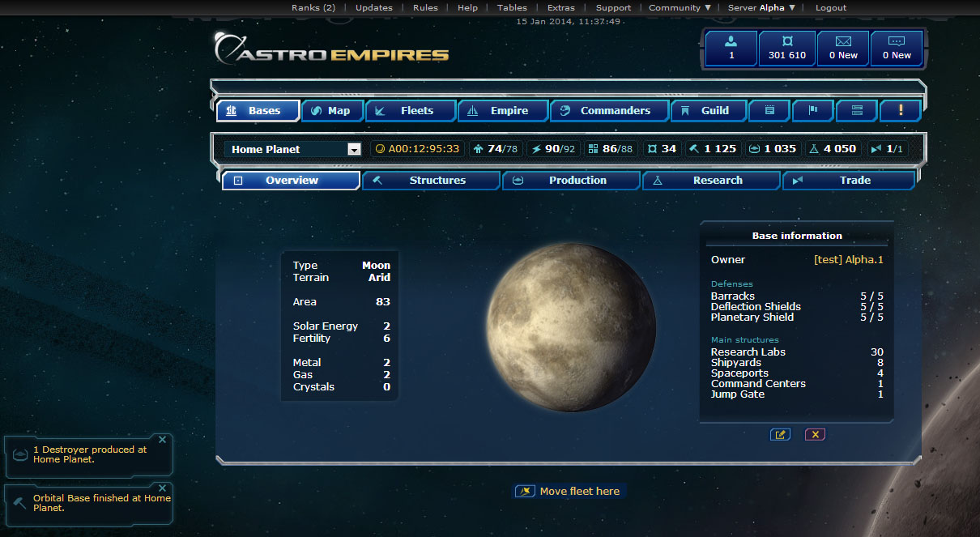Viewport: 980px width, 537px height.
Task: Close the Orbital Base finished notification
Action: pyautogui.click(x=162, y=488)
